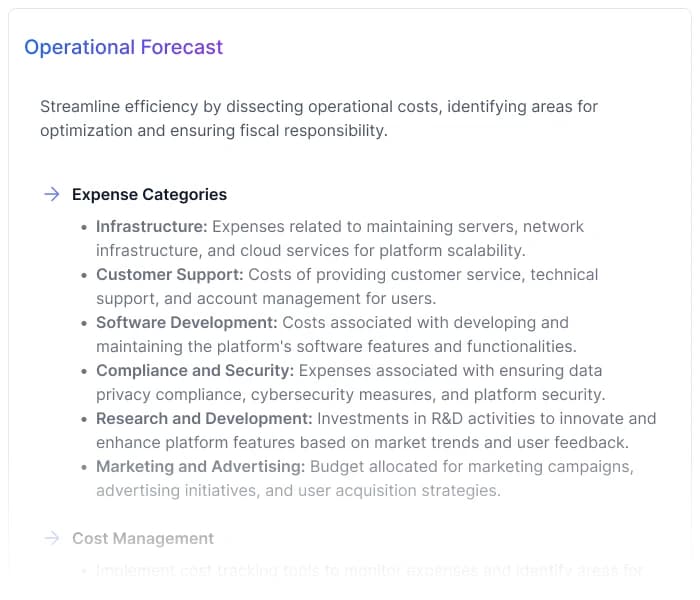Click the faded 'Implement cost tracking tools' line
Image resolution: width=700 pixels, height=600 pixels.
369,571
